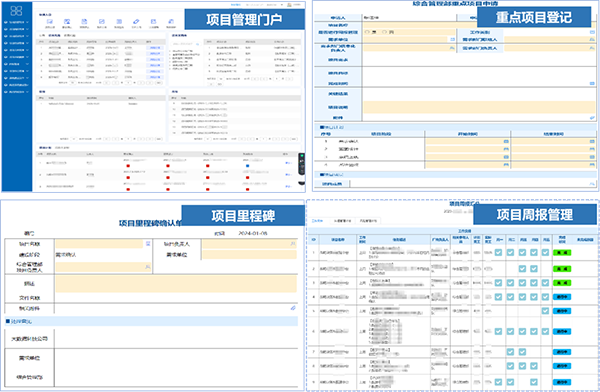This screenshot has width=600, height=392.
Task: Click the blue action link in first task row
Action: coord(155,48)
